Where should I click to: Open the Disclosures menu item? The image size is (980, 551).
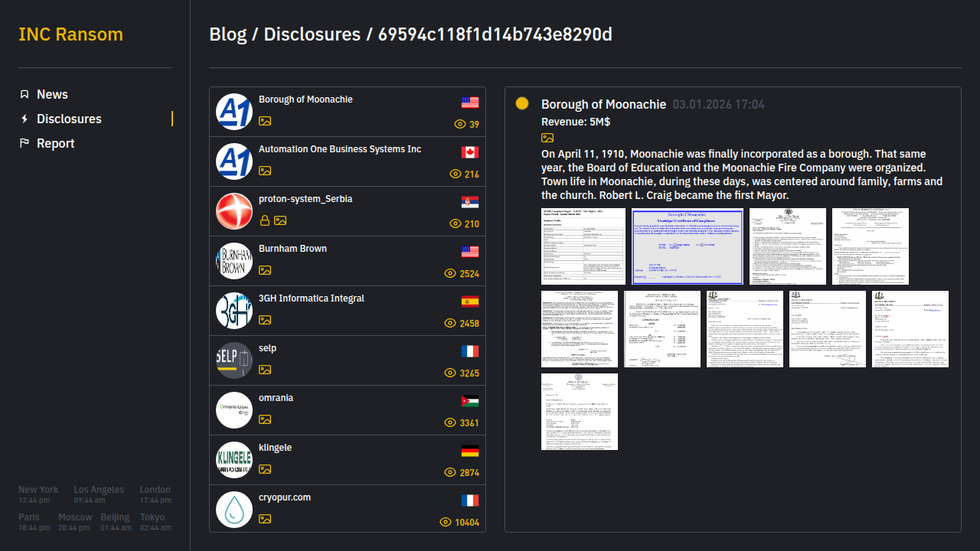tap(69, 119)
